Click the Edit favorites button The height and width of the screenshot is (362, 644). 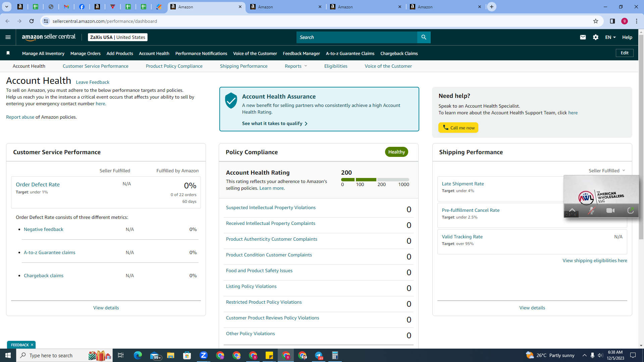(x=625, y=53)
